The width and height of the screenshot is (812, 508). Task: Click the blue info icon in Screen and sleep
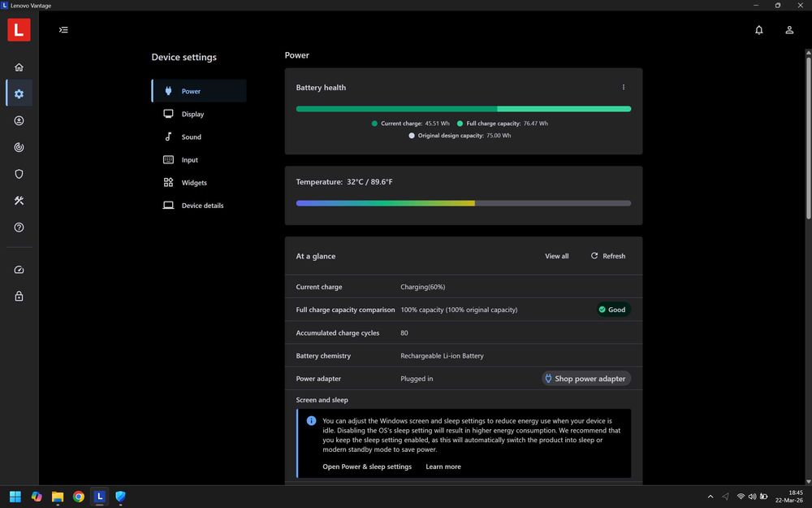(311, 421)
